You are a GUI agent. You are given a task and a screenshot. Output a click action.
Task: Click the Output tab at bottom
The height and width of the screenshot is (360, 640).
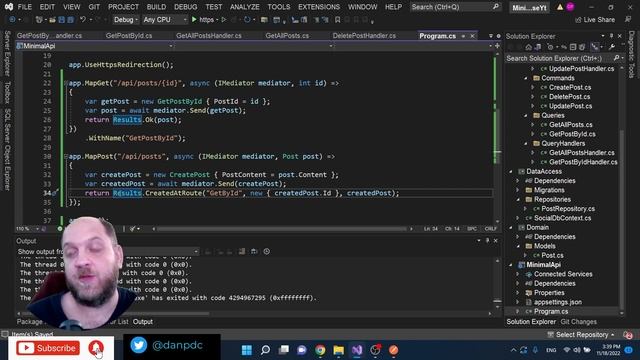[143, 322]
